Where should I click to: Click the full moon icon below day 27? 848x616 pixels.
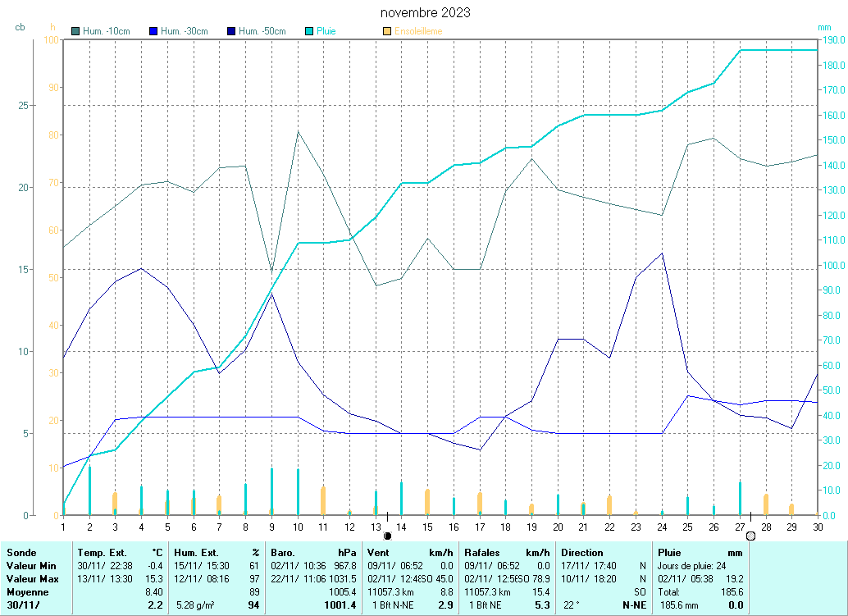750,536
